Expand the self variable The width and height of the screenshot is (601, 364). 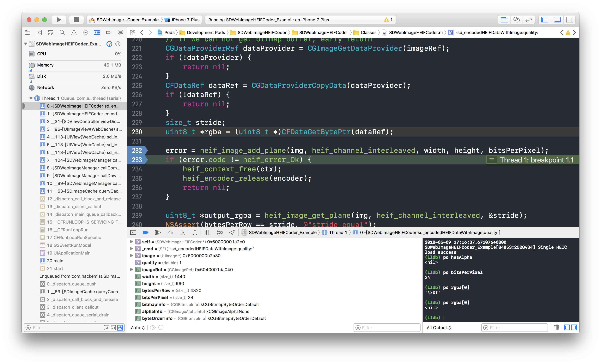coord(132,242)
